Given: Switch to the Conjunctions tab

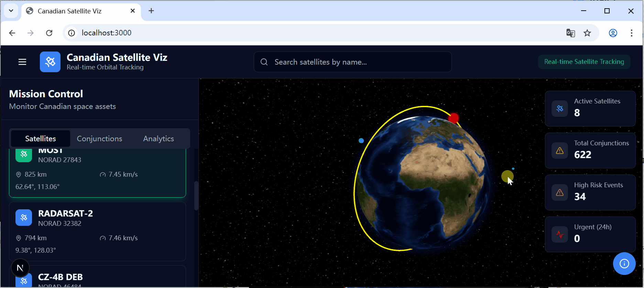Looking at the screenshot, I should 99,139.
